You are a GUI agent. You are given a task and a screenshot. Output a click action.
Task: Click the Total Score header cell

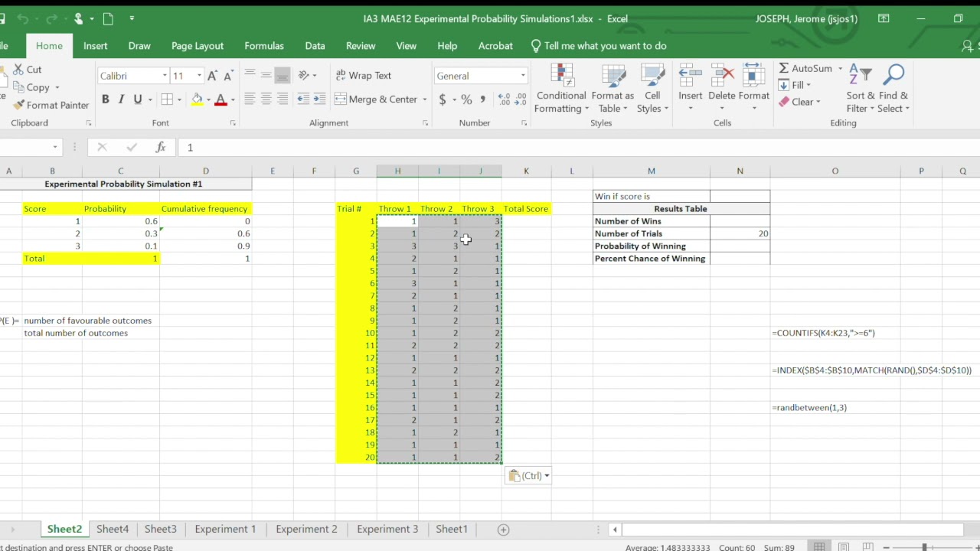[526, 209]
